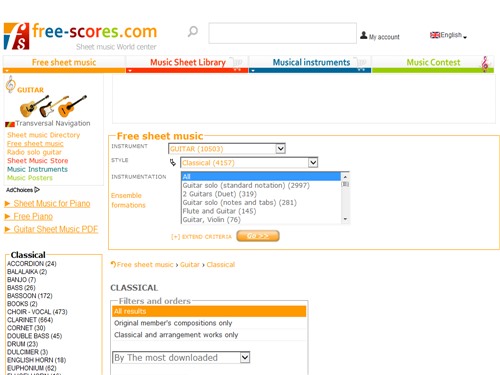Select Original member's compositions only filter

click(x=209, y=323)
